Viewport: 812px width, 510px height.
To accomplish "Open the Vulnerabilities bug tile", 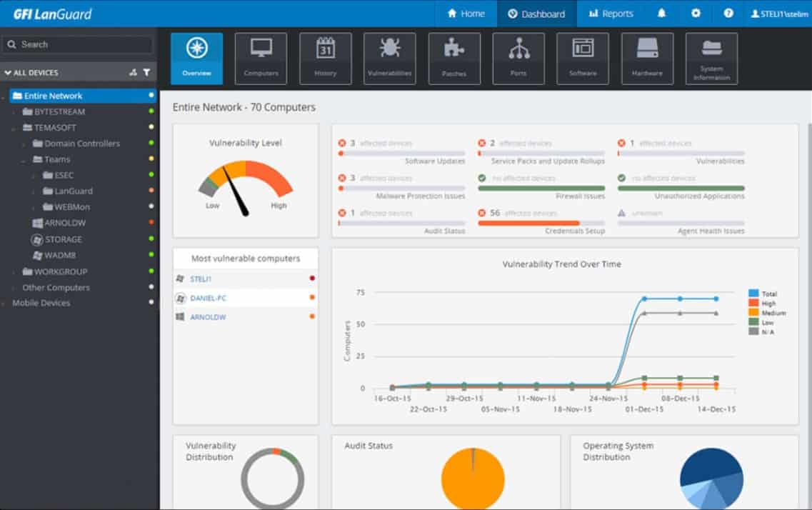I will click(389, 59).
